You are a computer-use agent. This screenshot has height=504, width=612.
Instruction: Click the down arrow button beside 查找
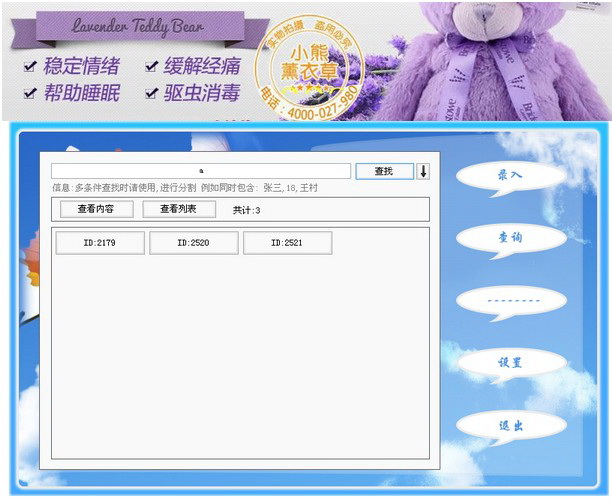[x=423, y=171]
